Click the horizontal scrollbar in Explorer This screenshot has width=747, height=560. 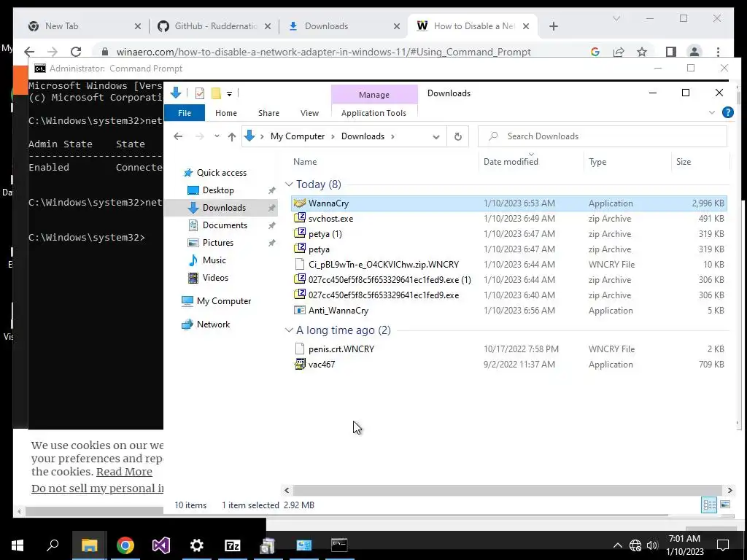(x=508, y=491)
